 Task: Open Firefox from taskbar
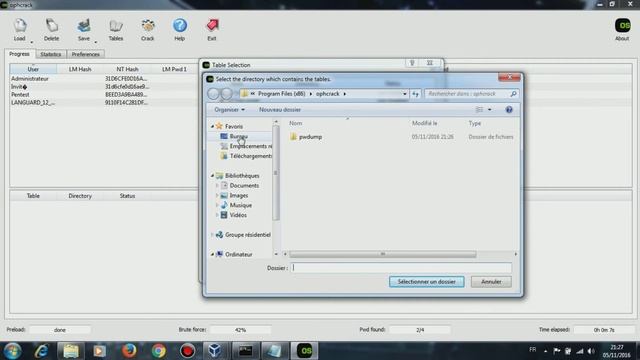point(129,351)
